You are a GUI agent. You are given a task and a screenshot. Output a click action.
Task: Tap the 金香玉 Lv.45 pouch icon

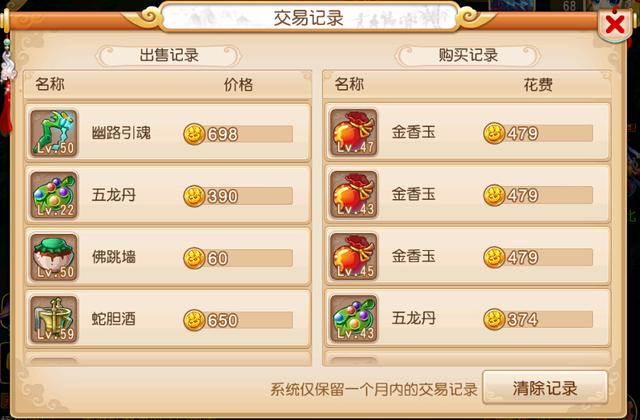(354, 256)
